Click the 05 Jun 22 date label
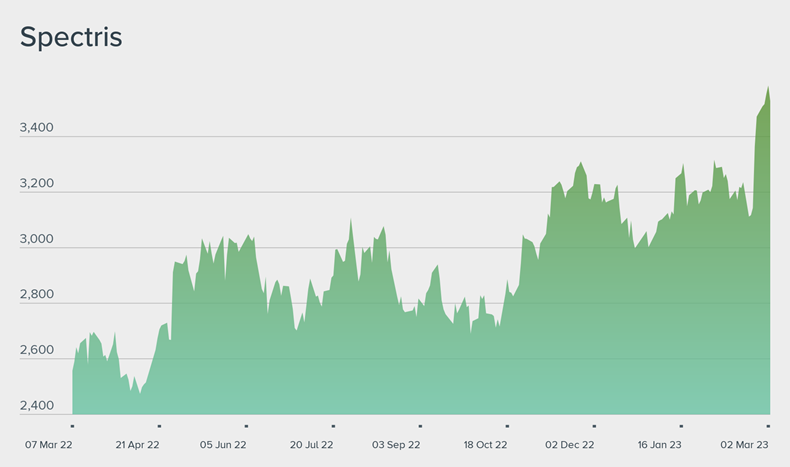 [x=224, y=445]
